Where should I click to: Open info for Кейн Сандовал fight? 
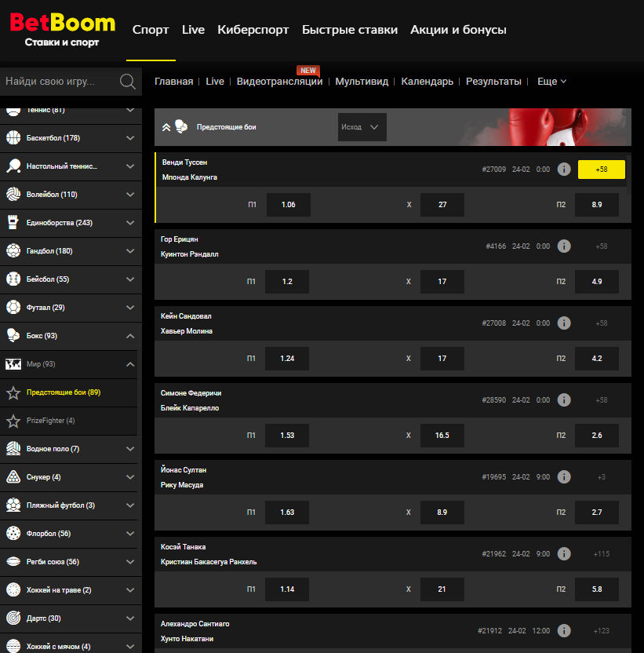point(564,323)
